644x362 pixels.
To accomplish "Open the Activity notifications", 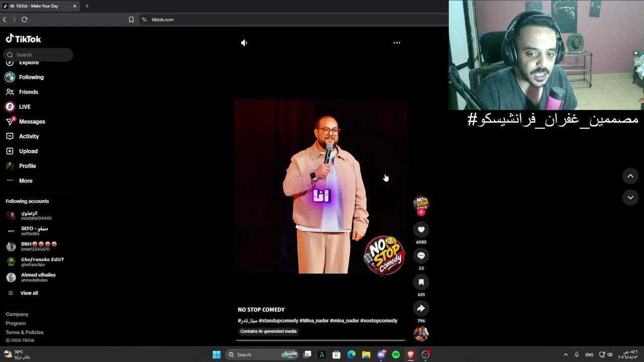I will tap(29, 136).
